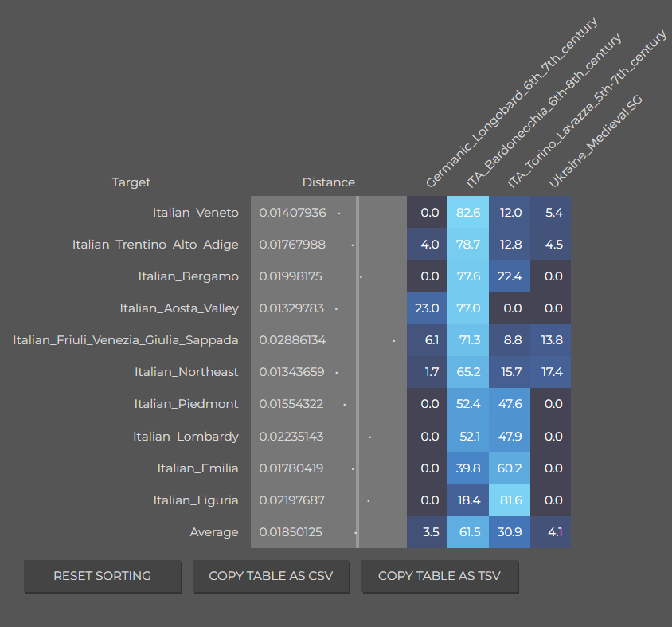Viewport: 672px width, 627px height.
Task: Click the Italian_Aosta_Valley target label
Action: coord(179,308)
